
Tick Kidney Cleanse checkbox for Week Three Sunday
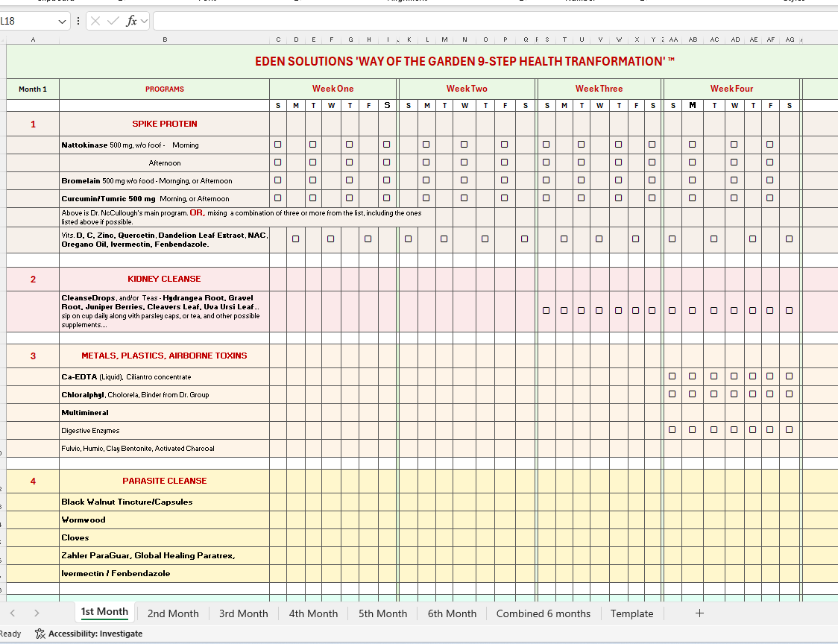click(x=546, y=310)
